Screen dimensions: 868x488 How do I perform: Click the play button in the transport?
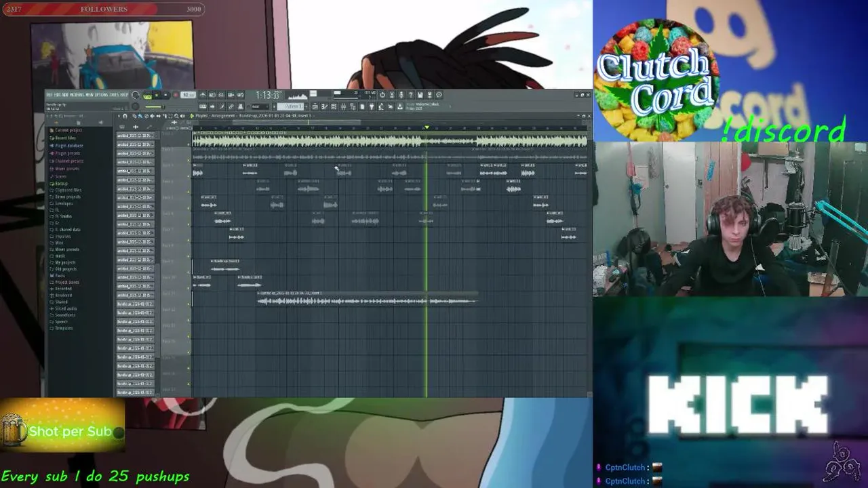(157, 95)
